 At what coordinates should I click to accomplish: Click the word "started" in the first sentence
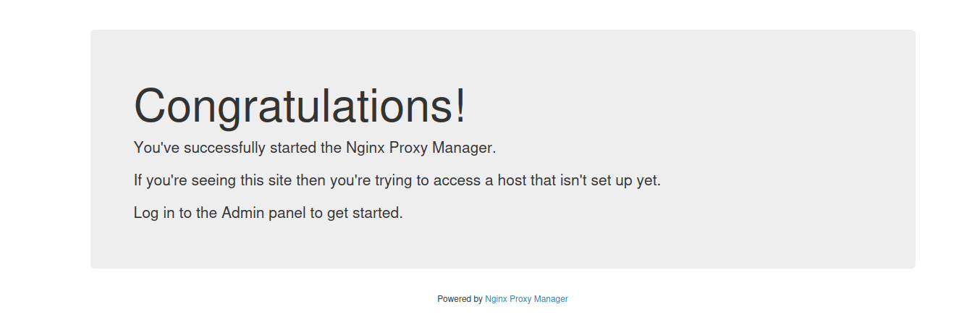click(292, 148)
